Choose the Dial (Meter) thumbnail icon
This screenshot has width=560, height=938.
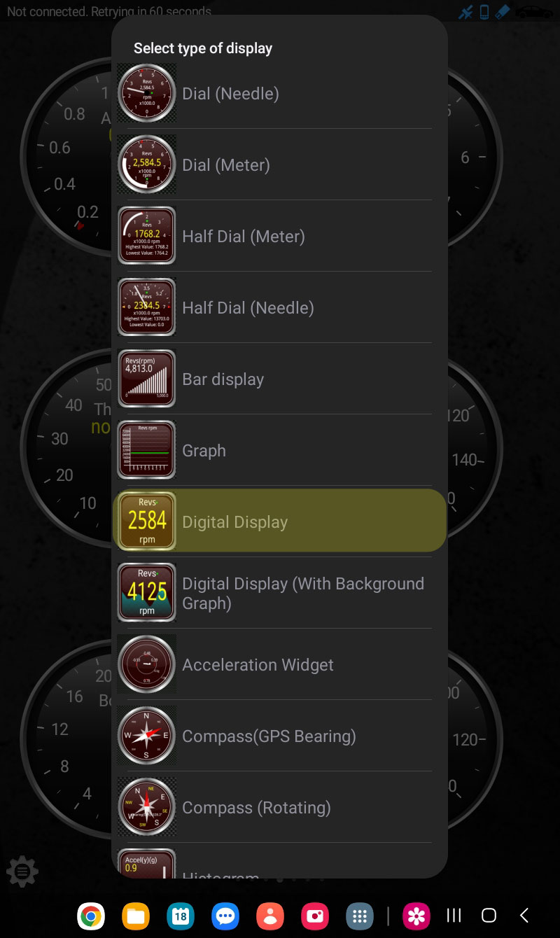click(x=146, y=164)
